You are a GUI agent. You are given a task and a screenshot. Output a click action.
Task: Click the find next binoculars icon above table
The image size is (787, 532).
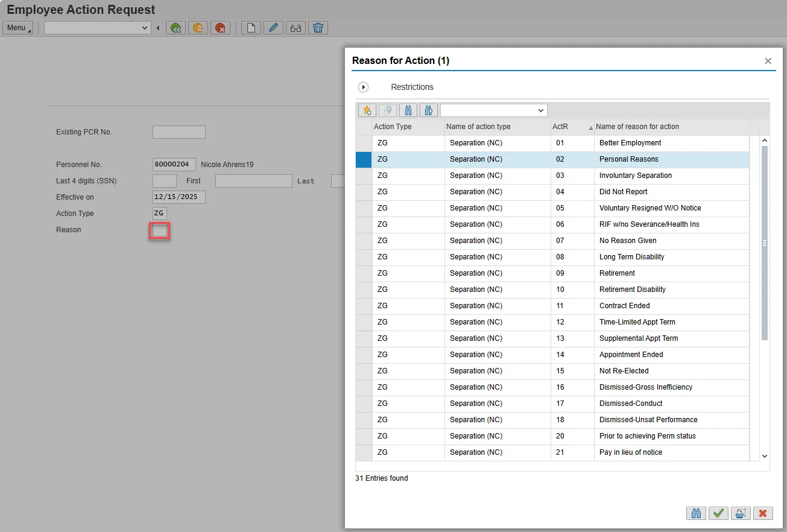click(x=428, y=110)
